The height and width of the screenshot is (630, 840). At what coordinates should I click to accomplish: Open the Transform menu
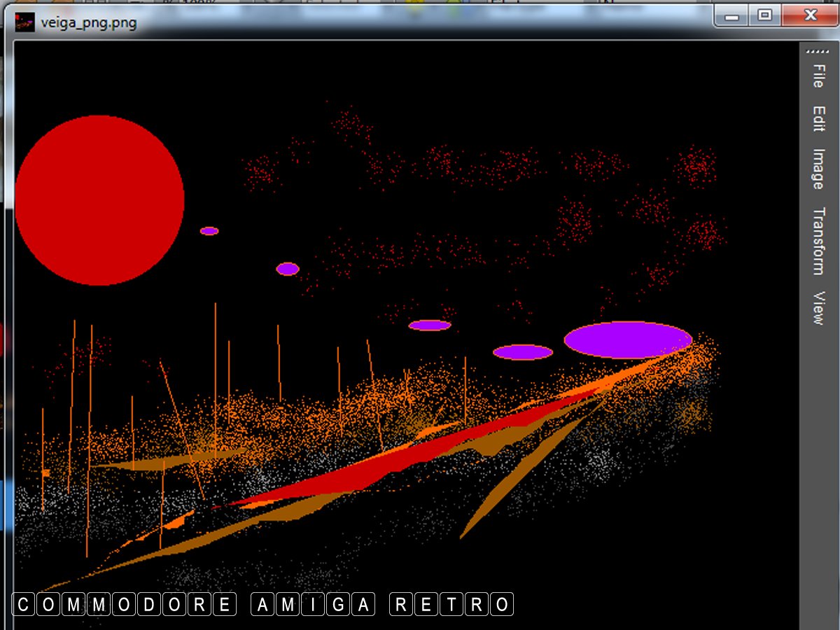pyautogui.click(x=817, y=241)
